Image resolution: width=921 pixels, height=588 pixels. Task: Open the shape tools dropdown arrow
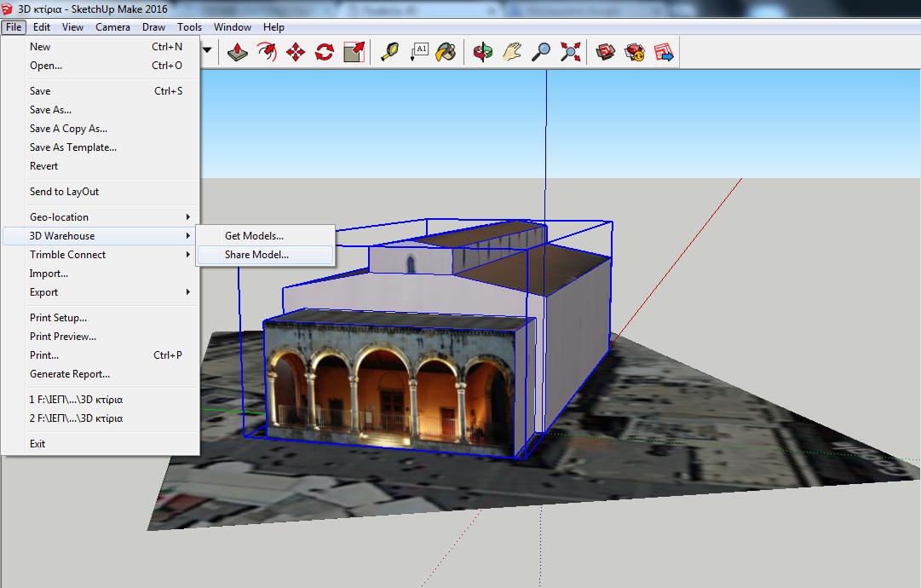207,50
